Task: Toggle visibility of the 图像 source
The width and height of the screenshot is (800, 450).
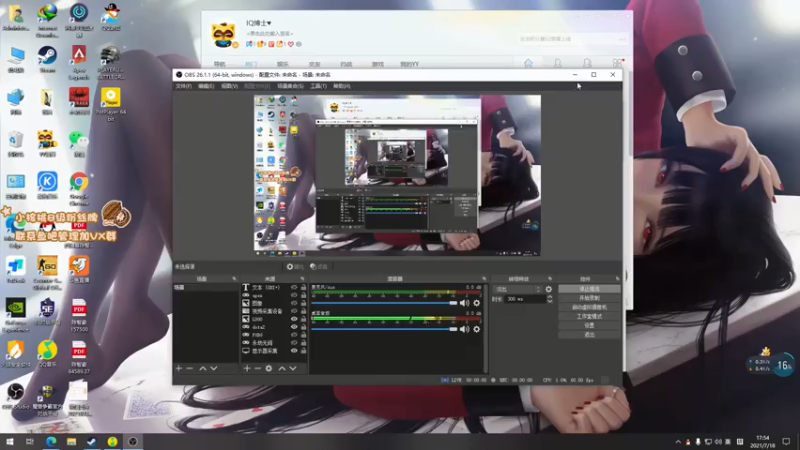Action: [294, 303]
